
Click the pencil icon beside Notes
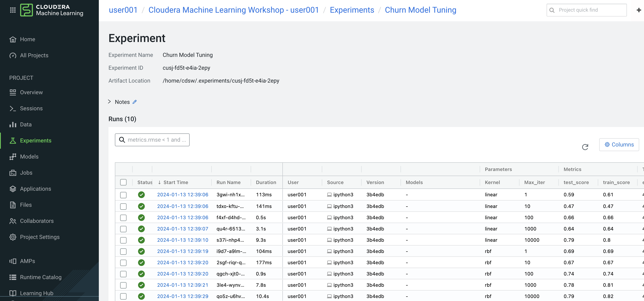point(135,102)
